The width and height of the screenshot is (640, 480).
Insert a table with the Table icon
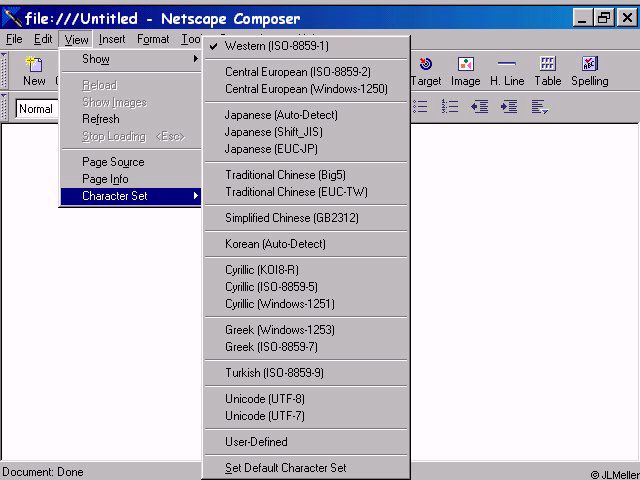point(548,71)
